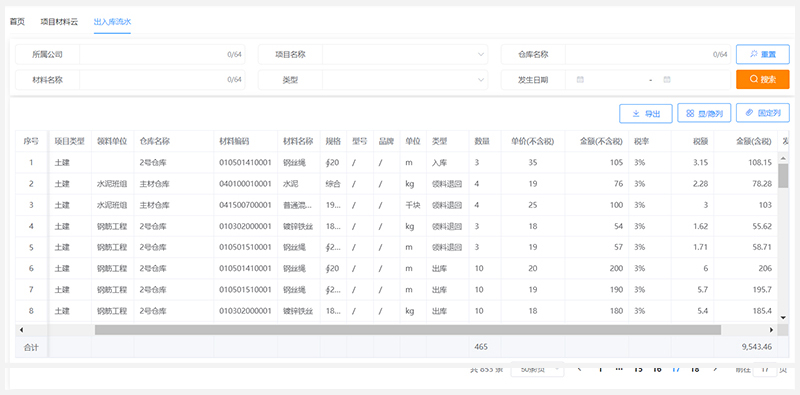
Task: Click the 税率 column header
Action: (642, 141)
